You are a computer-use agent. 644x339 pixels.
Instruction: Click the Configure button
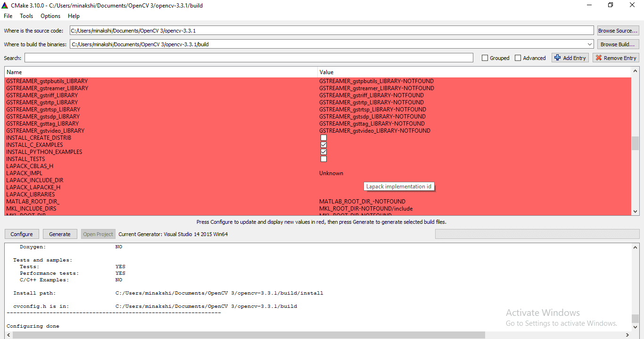tap(22, 234)
